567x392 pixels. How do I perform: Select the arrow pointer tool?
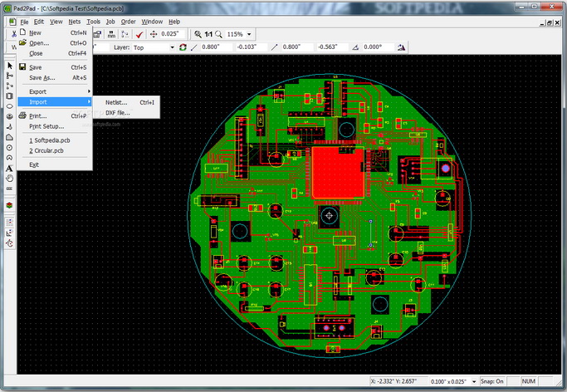pyautogui.click(x=10, y=65)
